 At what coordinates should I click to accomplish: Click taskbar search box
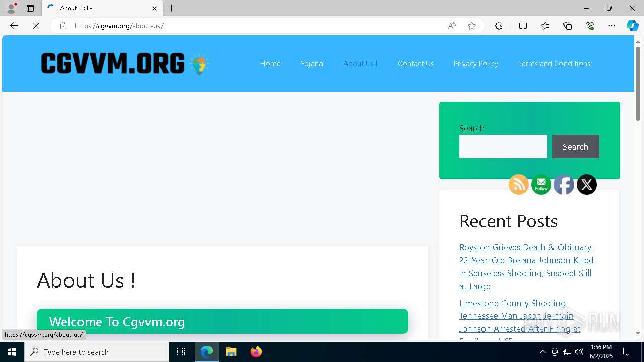97,352
